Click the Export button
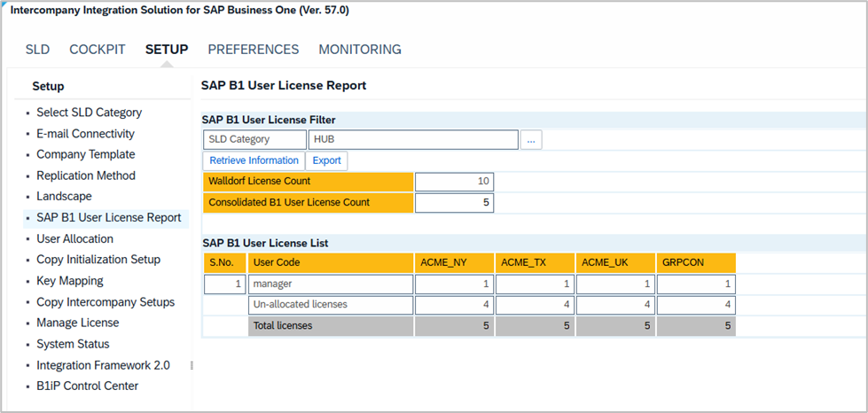 [x=326, y=160]
